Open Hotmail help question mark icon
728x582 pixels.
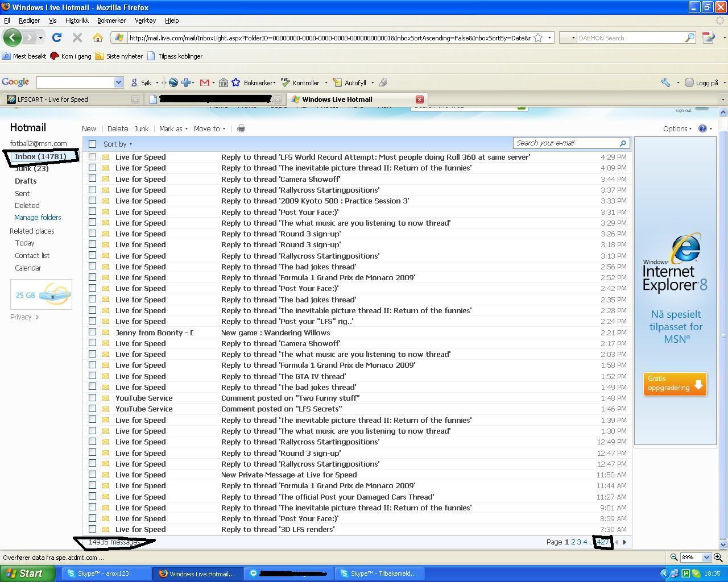click(x=702, y=128)
